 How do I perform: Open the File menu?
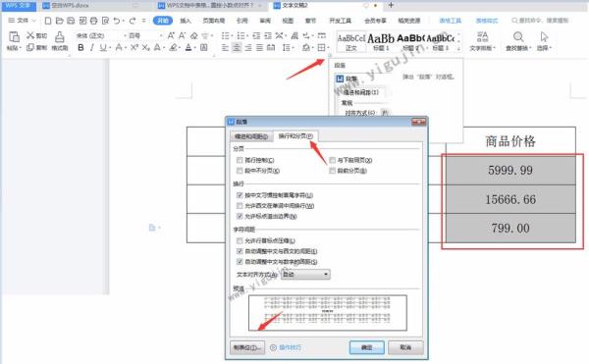22,21
